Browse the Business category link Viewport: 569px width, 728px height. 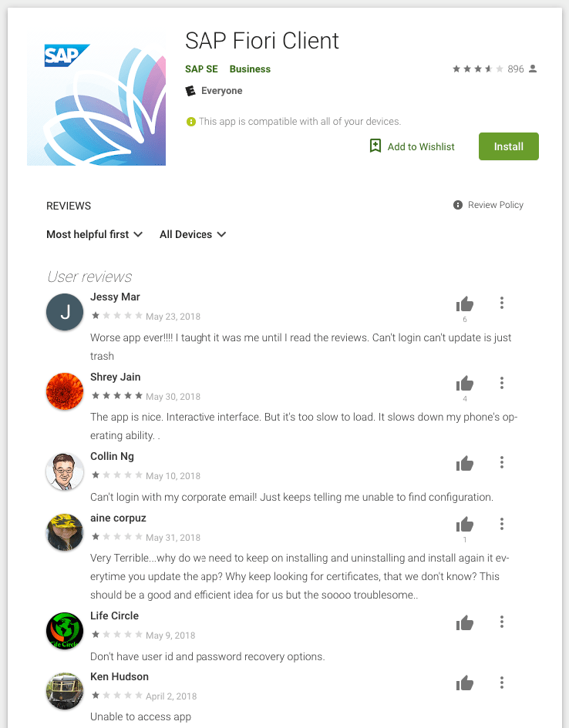pos(250,69)
